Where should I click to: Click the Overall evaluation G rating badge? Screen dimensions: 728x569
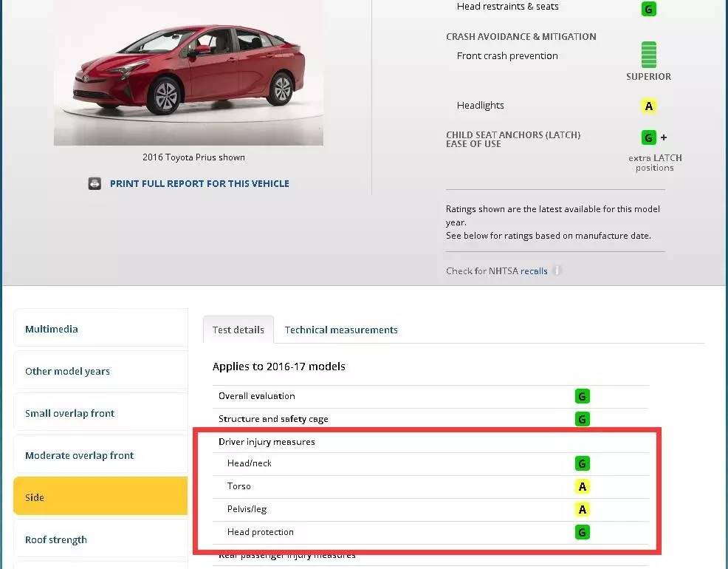pos(582,396)
